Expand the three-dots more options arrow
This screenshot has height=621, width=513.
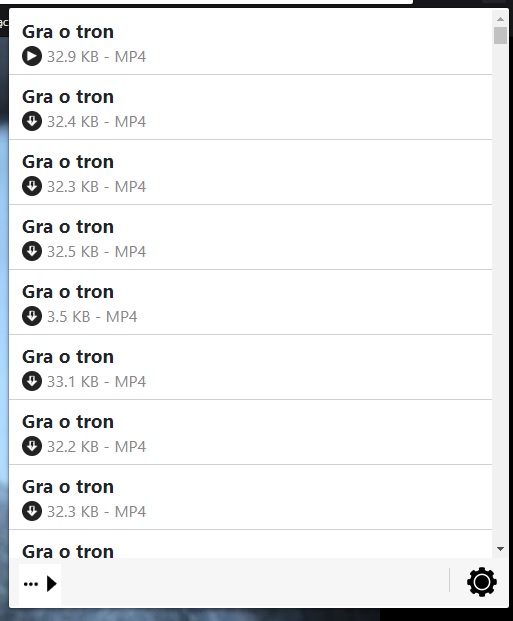[40, 583]
